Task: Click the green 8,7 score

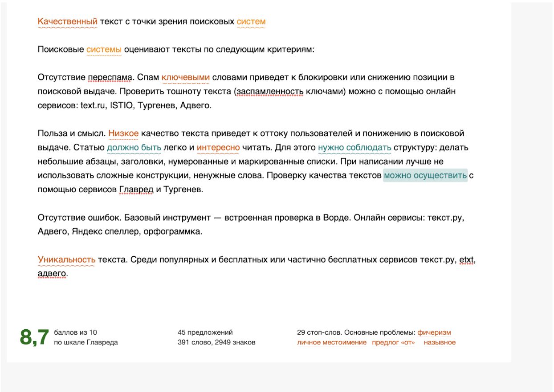Action: coord(34,338)
